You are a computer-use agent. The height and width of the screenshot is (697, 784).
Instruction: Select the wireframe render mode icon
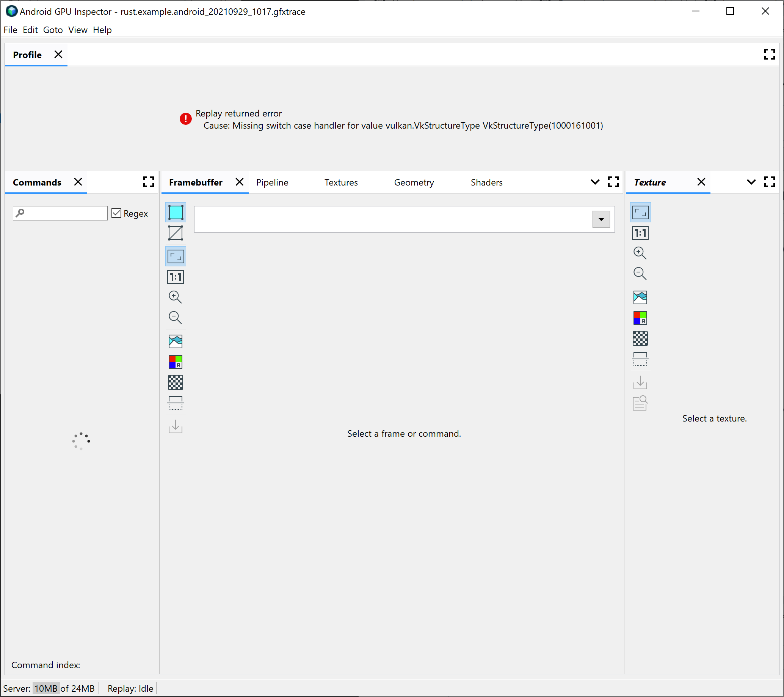pyautogui.click(x=176, y=233)
